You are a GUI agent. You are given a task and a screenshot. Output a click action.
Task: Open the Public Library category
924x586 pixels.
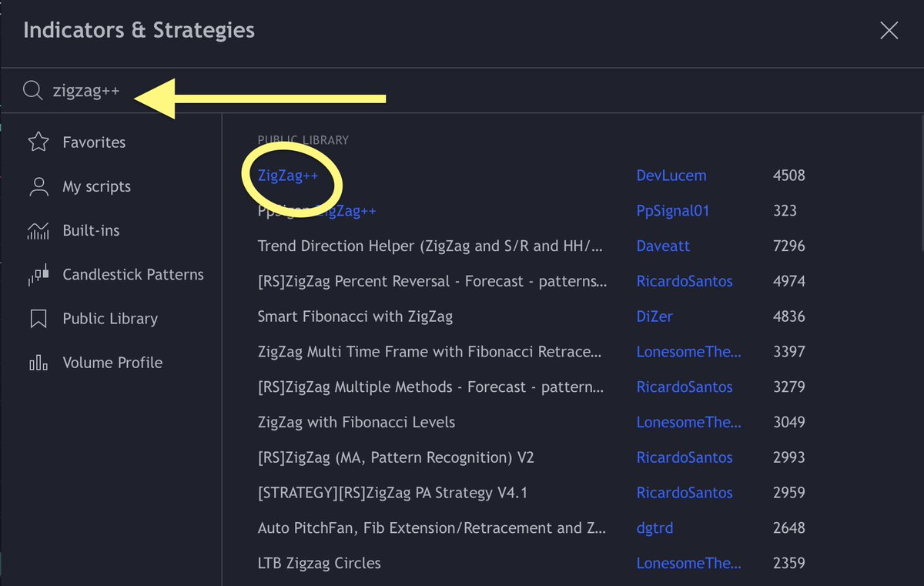pyautogui.click(x=112, y=318)
